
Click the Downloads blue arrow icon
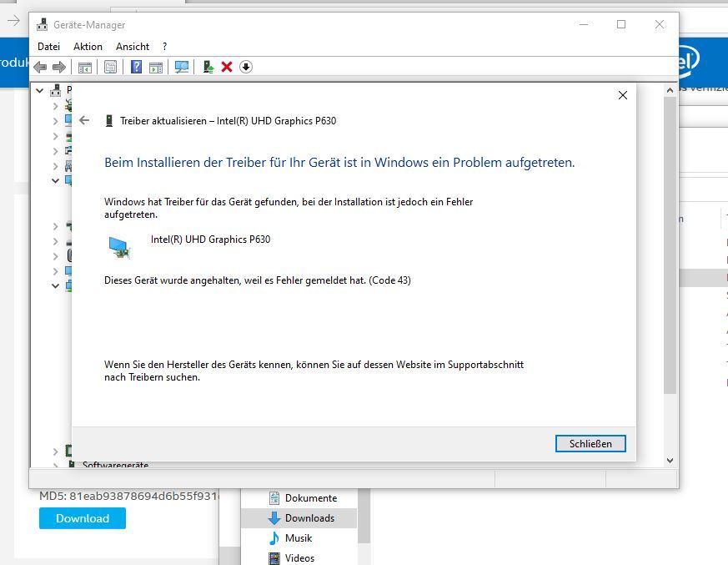(x=274, y=518)
